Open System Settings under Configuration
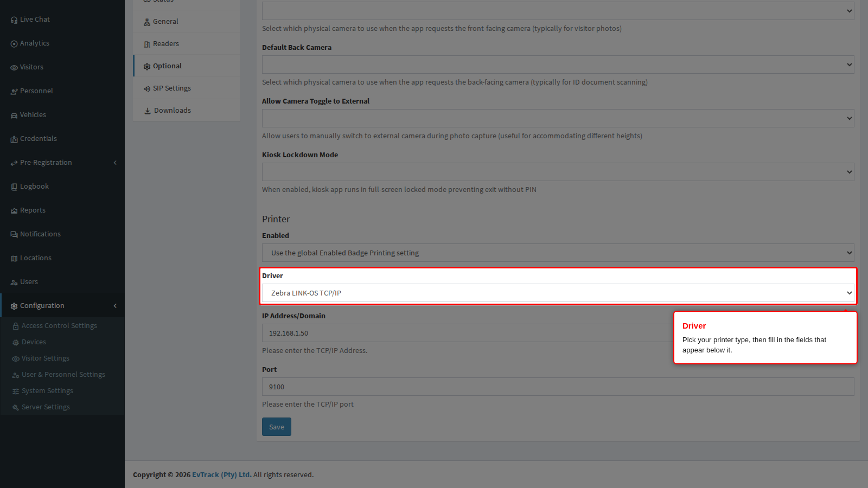 (47, 390)
